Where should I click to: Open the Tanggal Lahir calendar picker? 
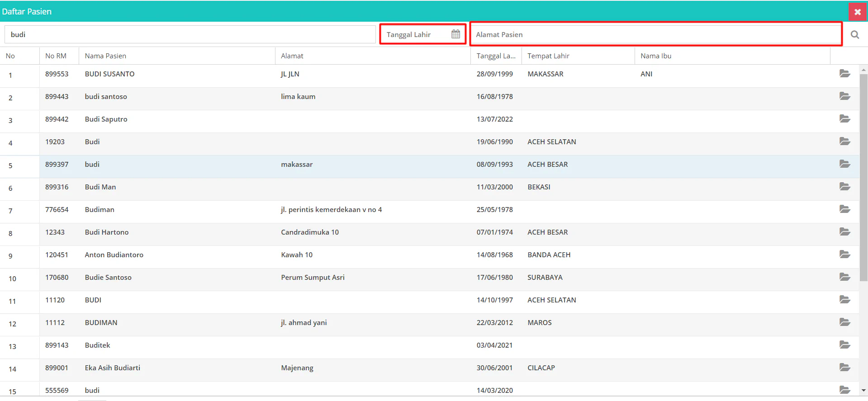(x=455, y=34)
